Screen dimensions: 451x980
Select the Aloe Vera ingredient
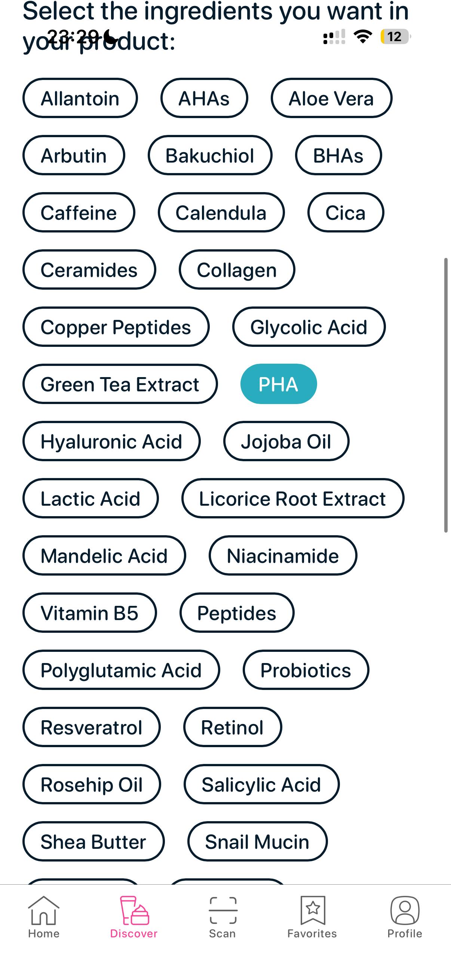[x=331, y=98]
